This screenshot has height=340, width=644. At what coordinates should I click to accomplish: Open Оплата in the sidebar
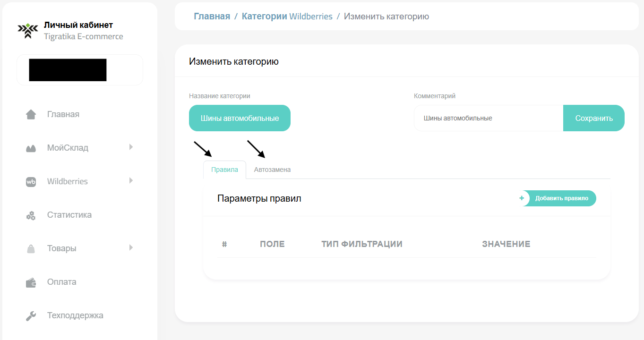62,282
